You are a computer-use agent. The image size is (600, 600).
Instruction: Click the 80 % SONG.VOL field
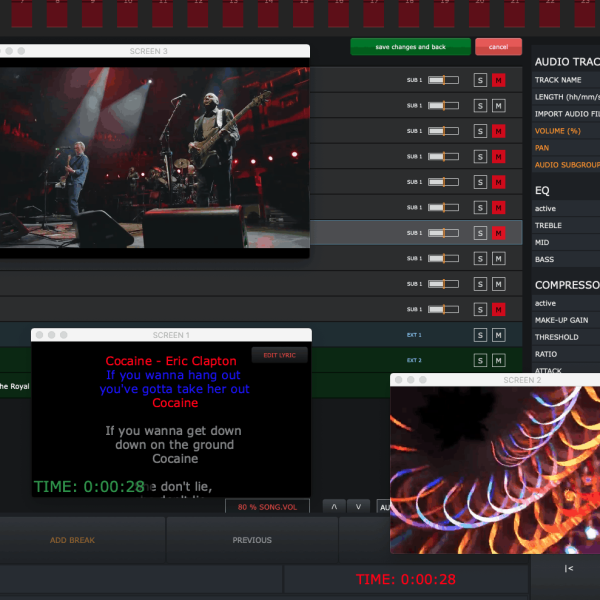(x=267, y=507)
